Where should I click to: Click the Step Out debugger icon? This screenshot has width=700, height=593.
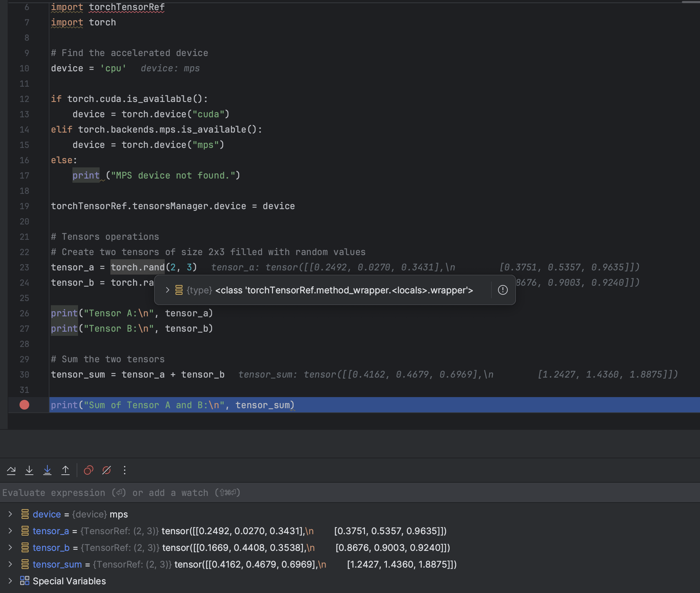click(65, 471)
